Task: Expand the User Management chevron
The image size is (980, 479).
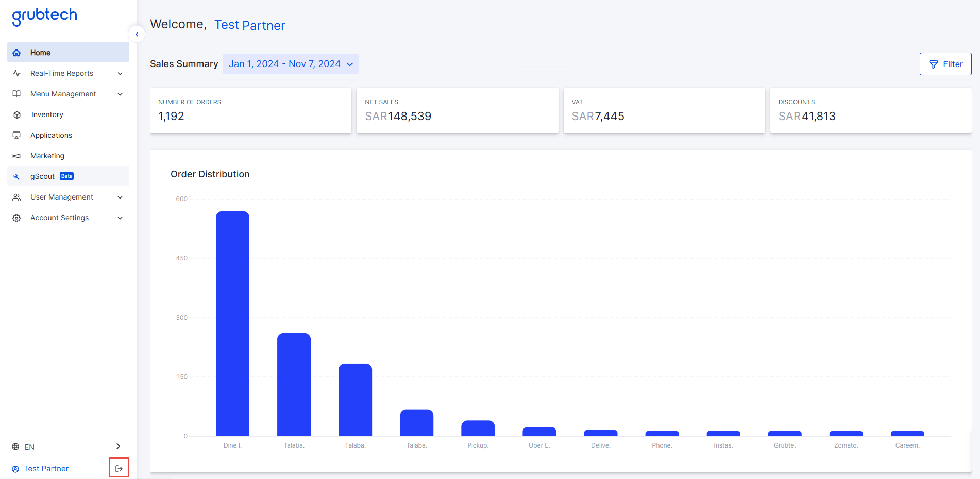Action: 120,197
